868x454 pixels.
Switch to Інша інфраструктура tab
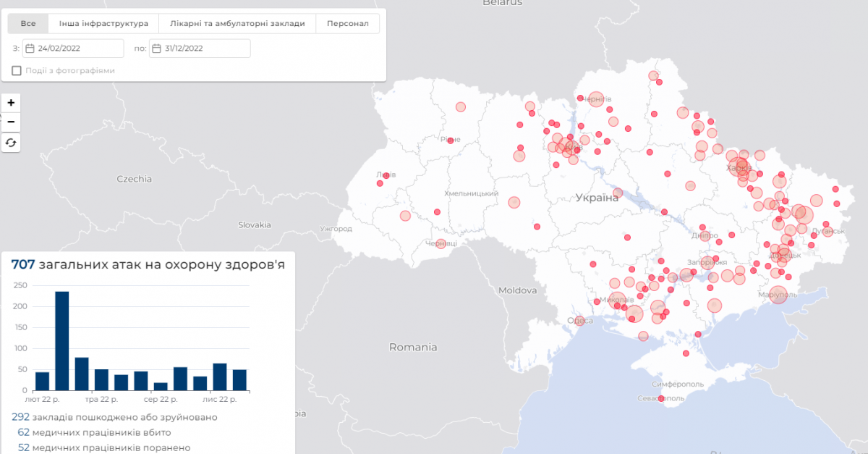tap(103, 23)
